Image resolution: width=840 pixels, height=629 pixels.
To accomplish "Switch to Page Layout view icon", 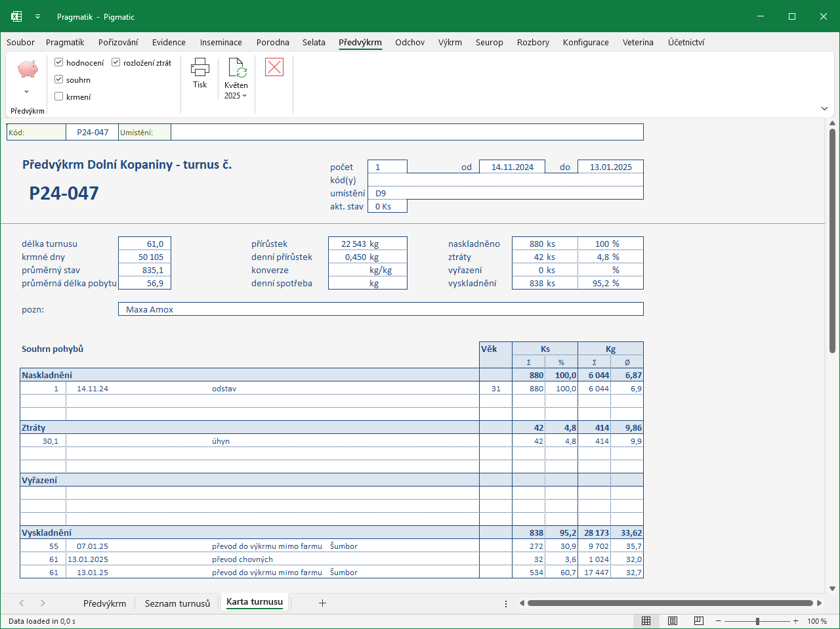I will [673, 621].
